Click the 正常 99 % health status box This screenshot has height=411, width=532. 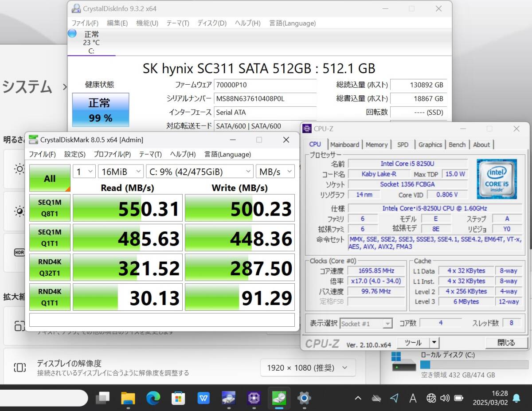tap(101, 110)
